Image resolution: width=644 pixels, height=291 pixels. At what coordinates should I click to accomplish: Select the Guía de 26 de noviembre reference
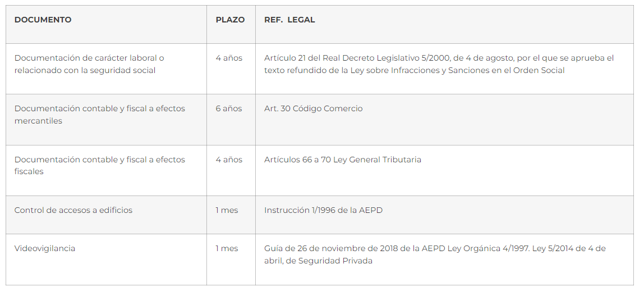coord(435,254)
